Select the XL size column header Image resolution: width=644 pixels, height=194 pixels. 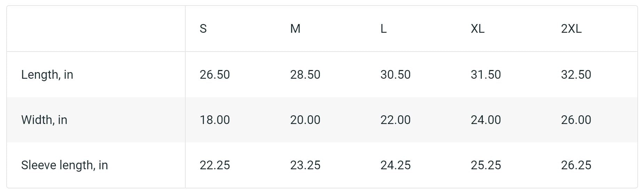click(477, 29)
